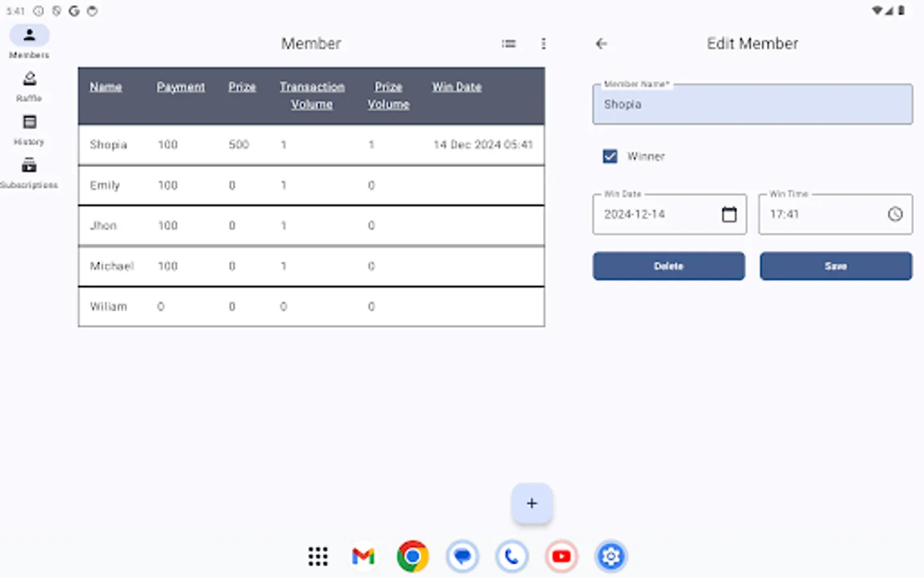Open the Raffle navigation tab
924x578 pixels.
pos(29,87)
